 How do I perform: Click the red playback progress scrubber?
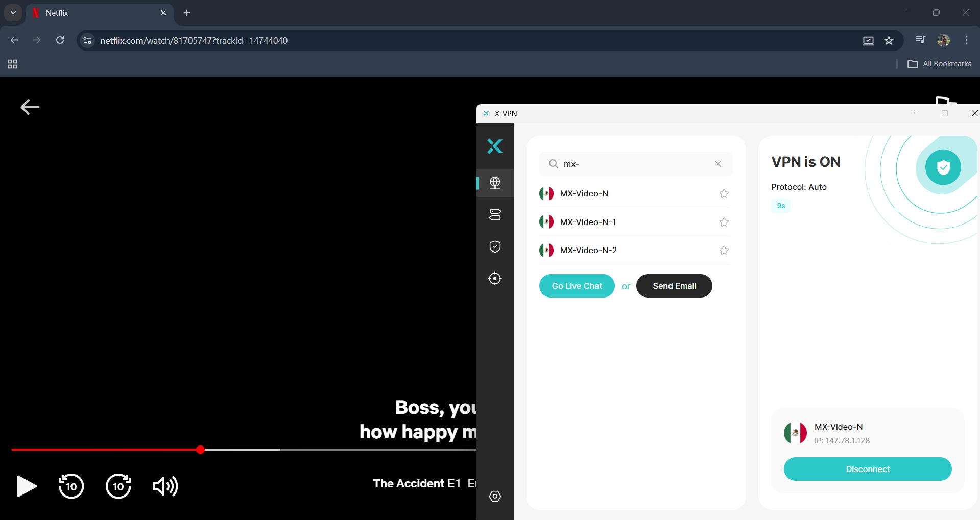(x=201, y=450)
